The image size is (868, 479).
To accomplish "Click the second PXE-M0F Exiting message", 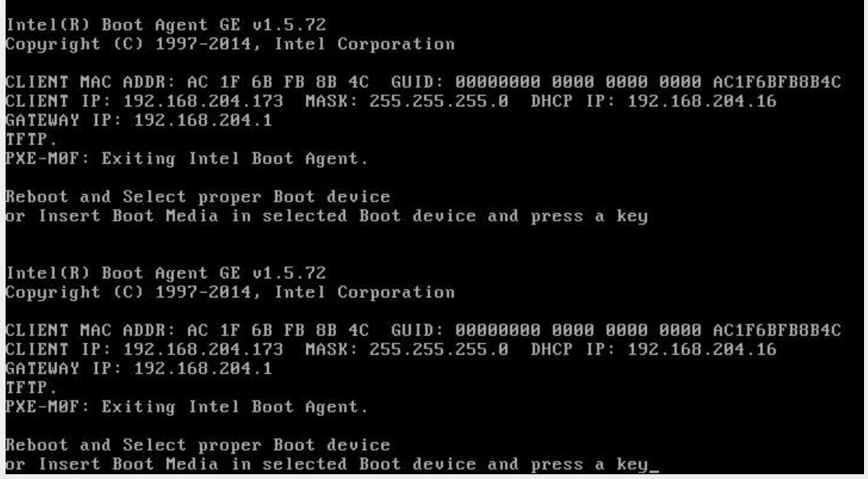I will [187, 407].
